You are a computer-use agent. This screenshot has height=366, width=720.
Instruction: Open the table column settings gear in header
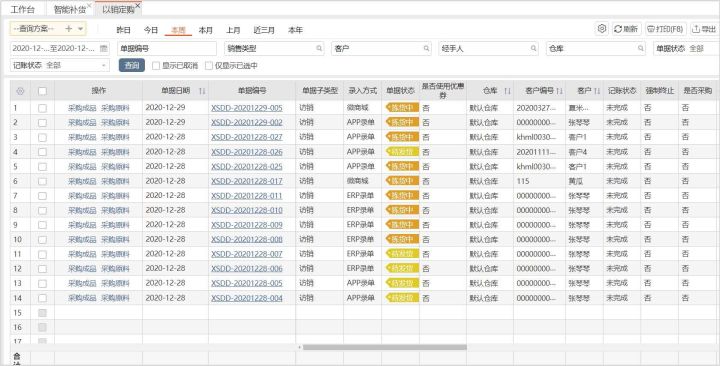(x=20, y=91)
